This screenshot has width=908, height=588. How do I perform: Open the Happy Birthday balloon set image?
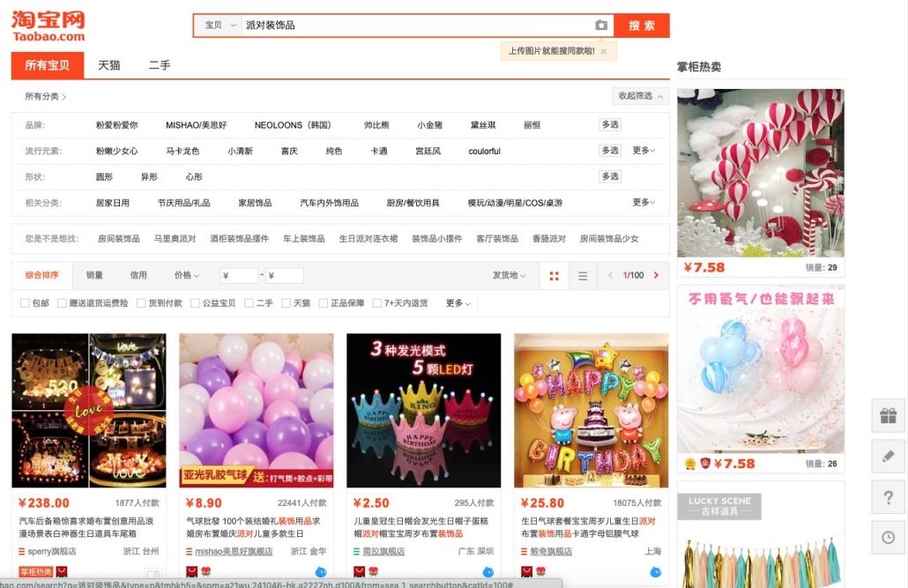(x=592, y=410)
